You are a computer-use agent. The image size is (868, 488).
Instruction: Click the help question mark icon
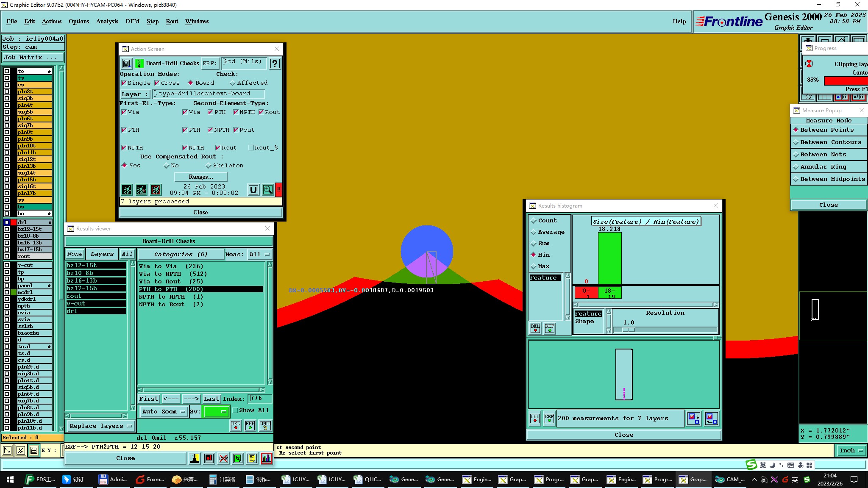[275, 64]
